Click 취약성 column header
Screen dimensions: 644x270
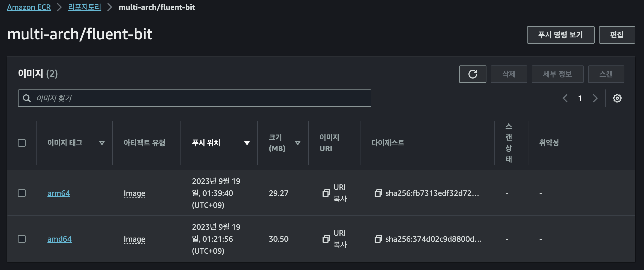[x=549, y=143]
